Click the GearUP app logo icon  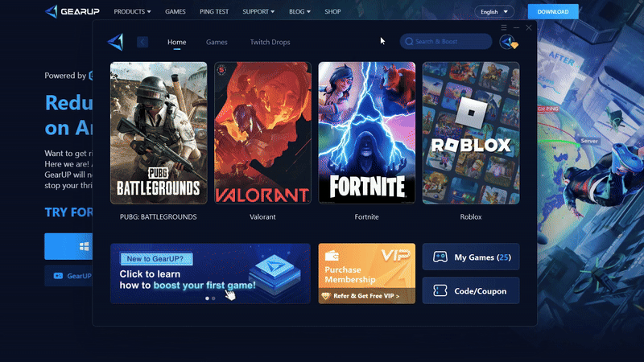click(115, 42)
